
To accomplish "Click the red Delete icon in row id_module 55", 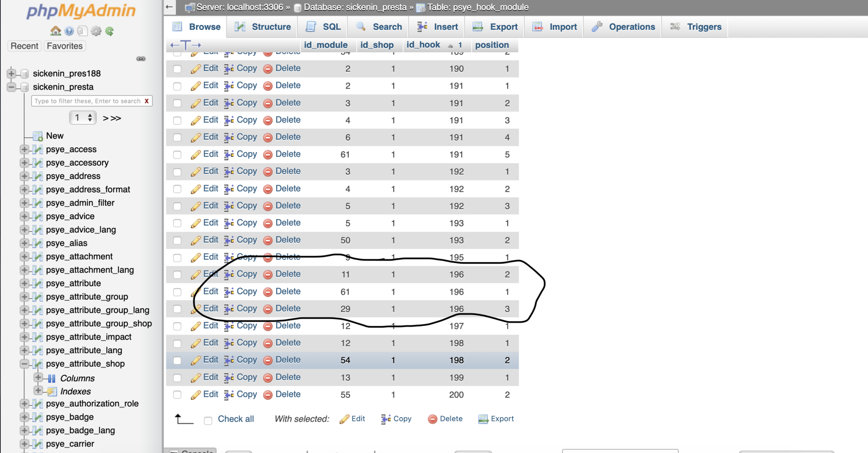I will [x=268, y=395].
